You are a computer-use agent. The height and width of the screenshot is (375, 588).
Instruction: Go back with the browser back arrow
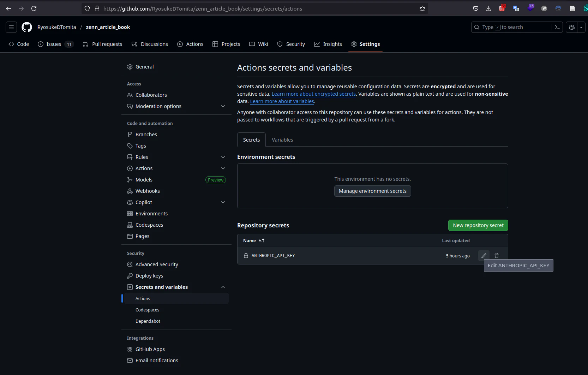8,8
